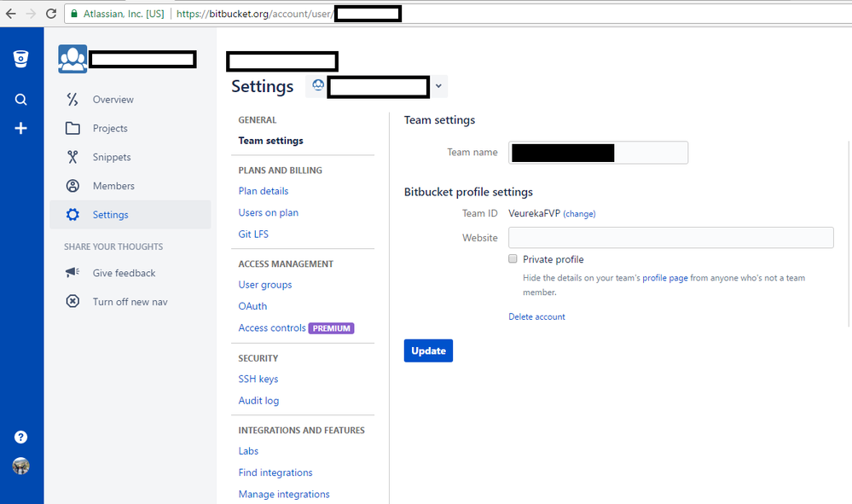Click the Team ID change link
This screenshot has height=504, width=852.
pos(579,214)
